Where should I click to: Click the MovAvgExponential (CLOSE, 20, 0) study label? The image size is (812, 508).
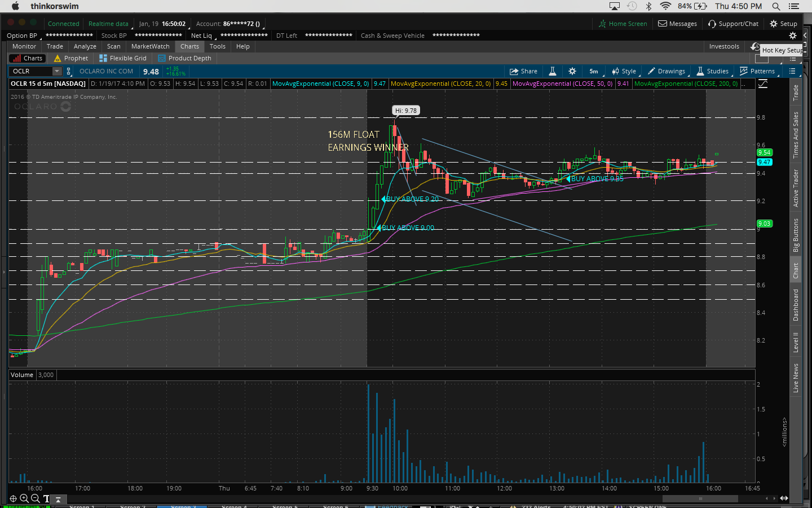(440, 84)
